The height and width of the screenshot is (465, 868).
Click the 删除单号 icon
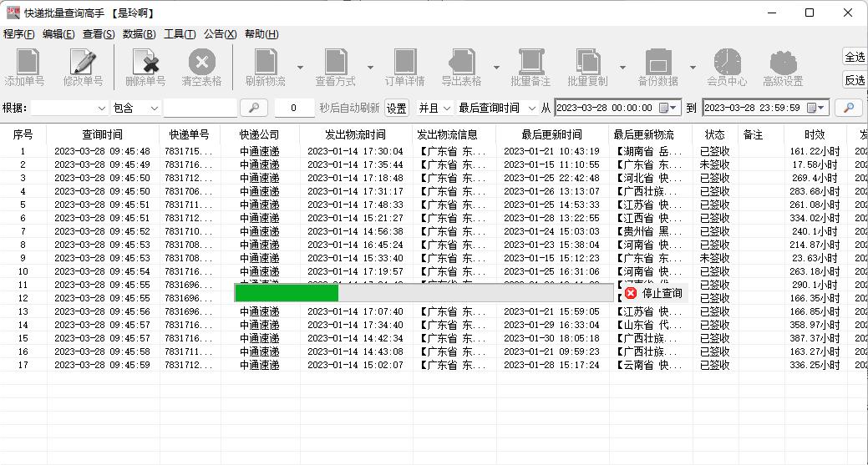tap(145, 61)
